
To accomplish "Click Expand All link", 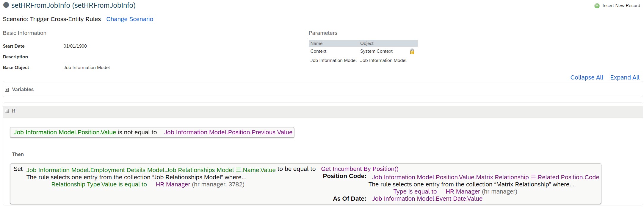I will click(x=624, y=77).
